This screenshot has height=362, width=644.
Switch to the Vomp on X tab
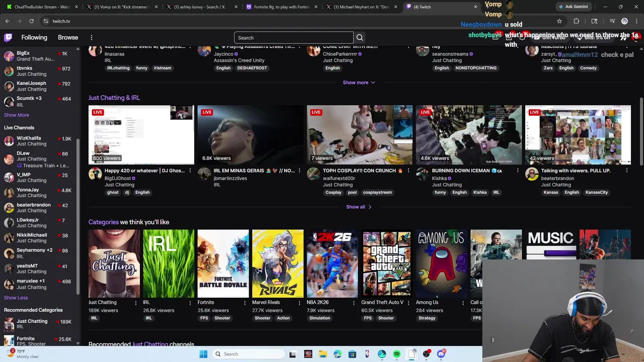(122, 7)
